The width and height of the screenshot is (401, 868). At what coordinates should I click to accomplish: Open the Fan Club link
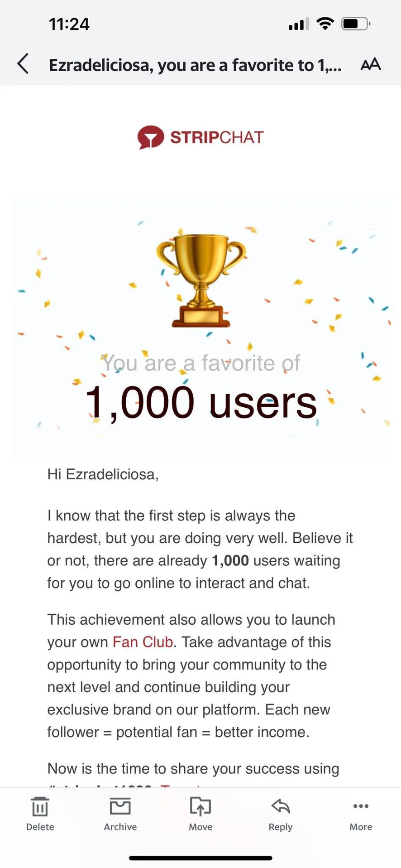pyautogui.click(x=143, y=642)
